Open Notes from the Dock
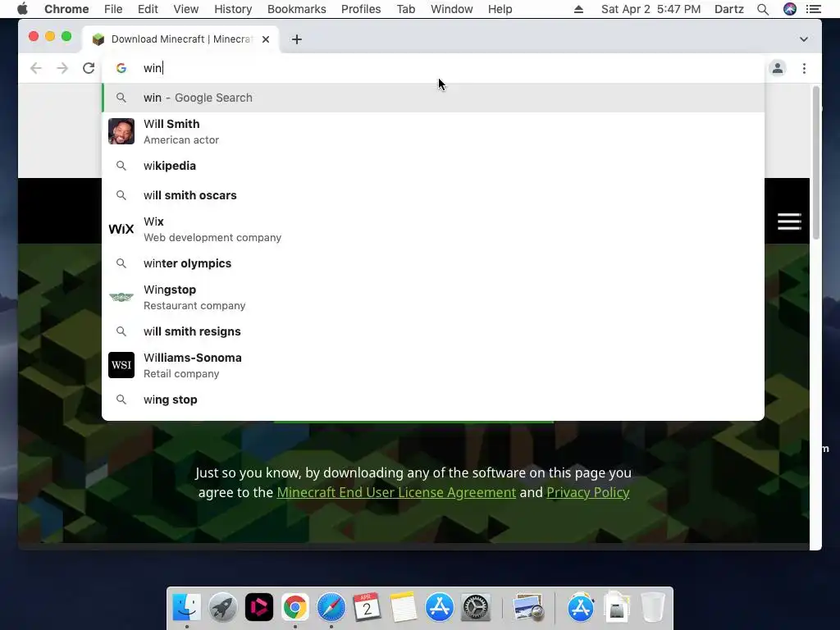 pos(404,608)
